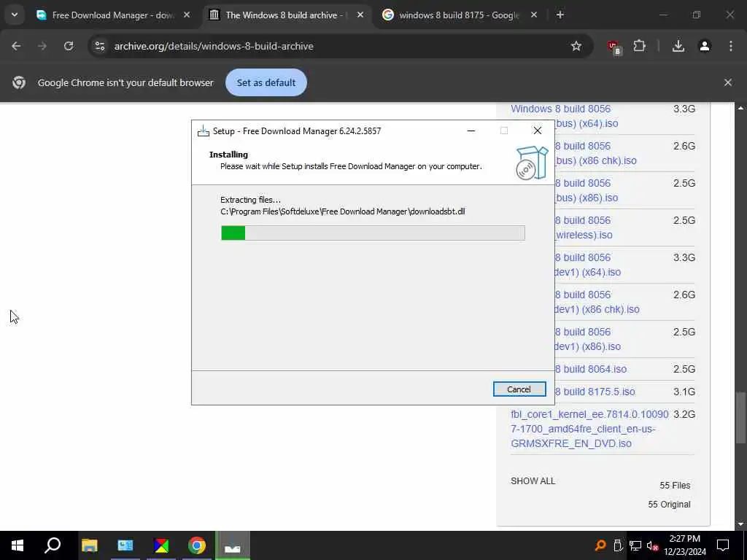This screenshot has height=560, width=747.
Task: Close the Free Download Manager browser tab
Action: tap(187, 15)
